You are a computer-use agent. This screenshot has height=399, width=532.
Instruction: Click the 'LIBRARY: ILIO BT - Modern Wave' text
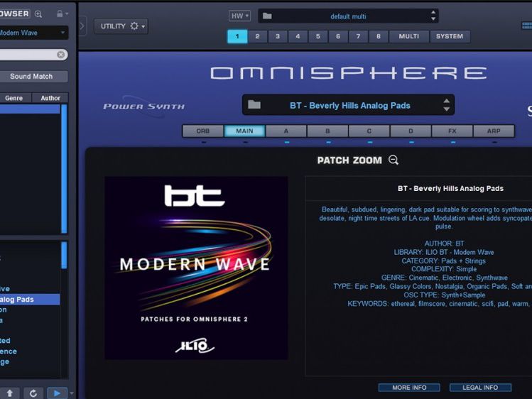tap(443, 252)
